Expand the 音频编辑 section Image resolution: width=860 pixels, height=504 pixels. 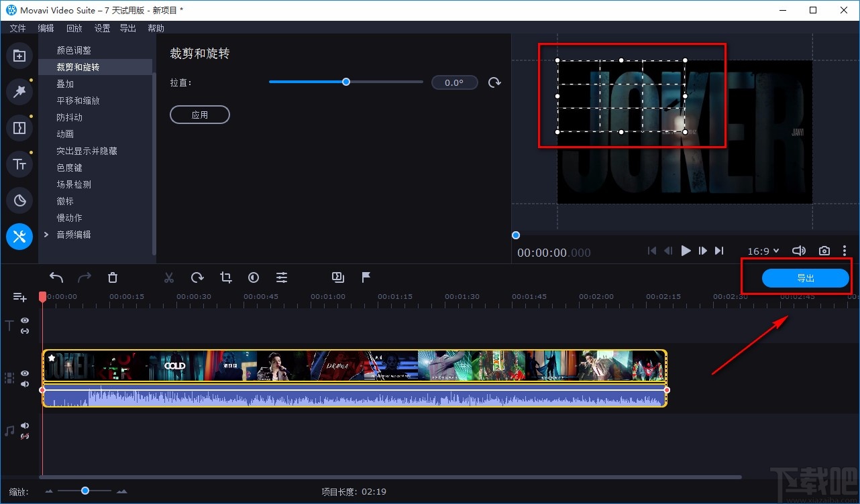pyautogui.click(x=46, y=235)
